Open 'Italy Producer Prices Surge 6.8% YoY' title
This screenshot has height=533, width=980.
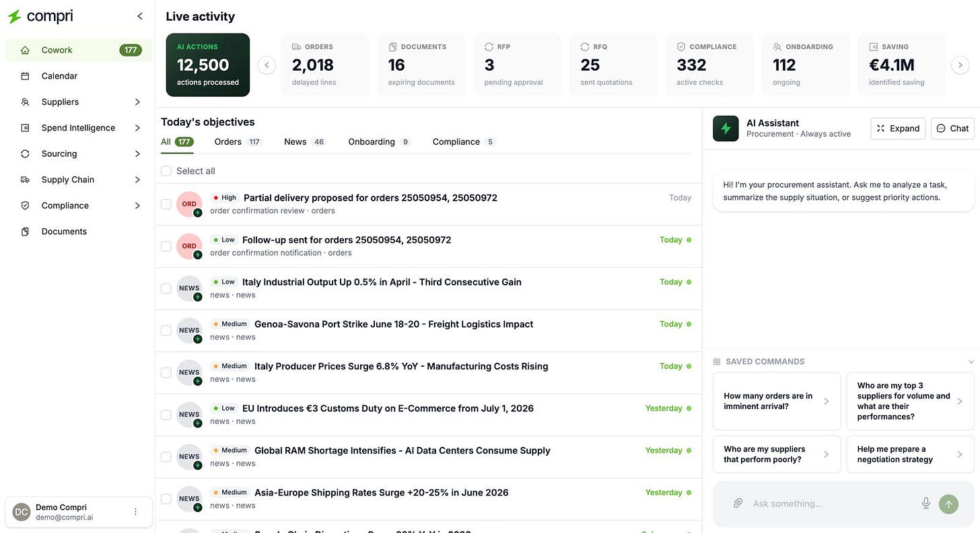401,366
